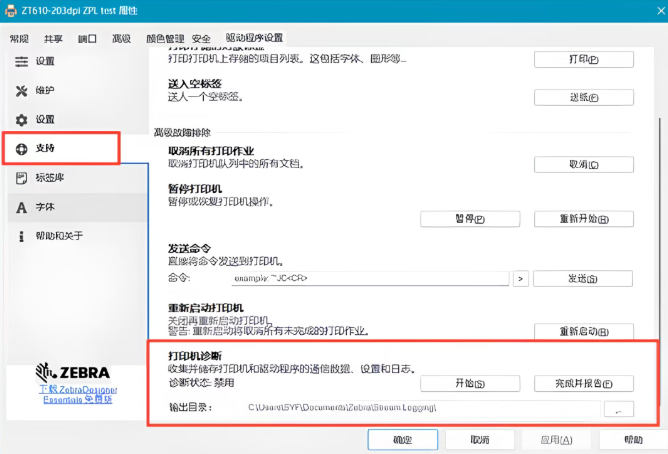The width and height of the screenshot is (668, 454).
Task: Switch to the 颜色管理 tab
Action: [165, 39]
